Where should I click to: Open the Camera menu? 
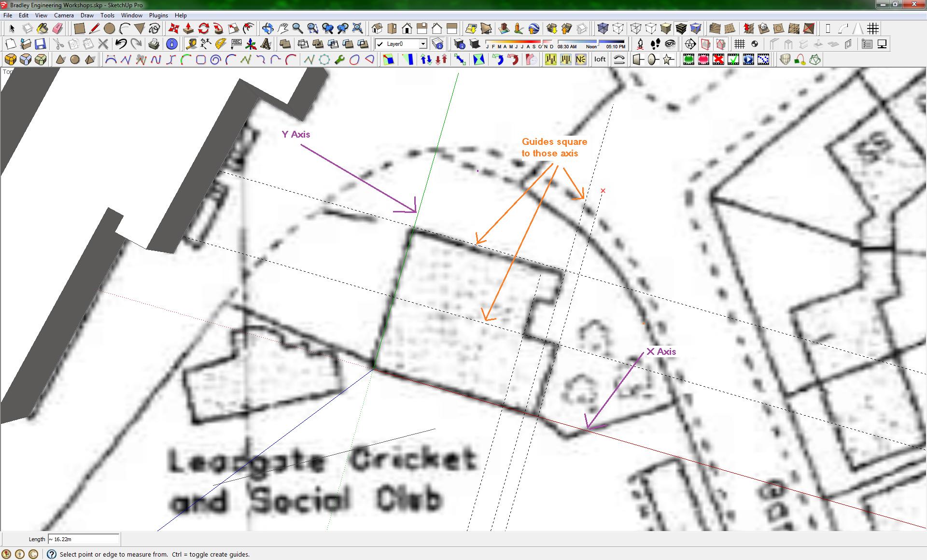pos(64,15)
